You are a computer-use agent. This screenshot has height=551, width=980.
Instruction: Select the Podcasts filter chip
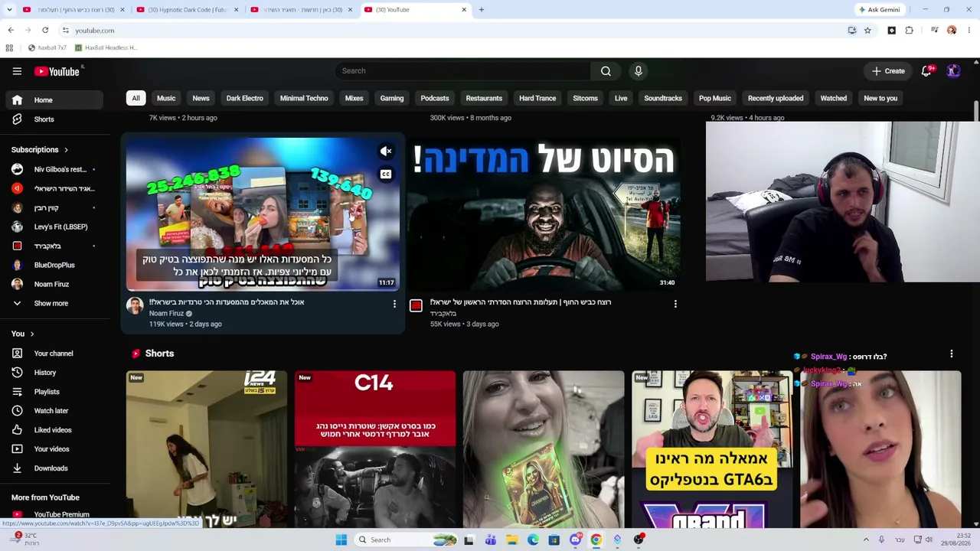point(435,98)
